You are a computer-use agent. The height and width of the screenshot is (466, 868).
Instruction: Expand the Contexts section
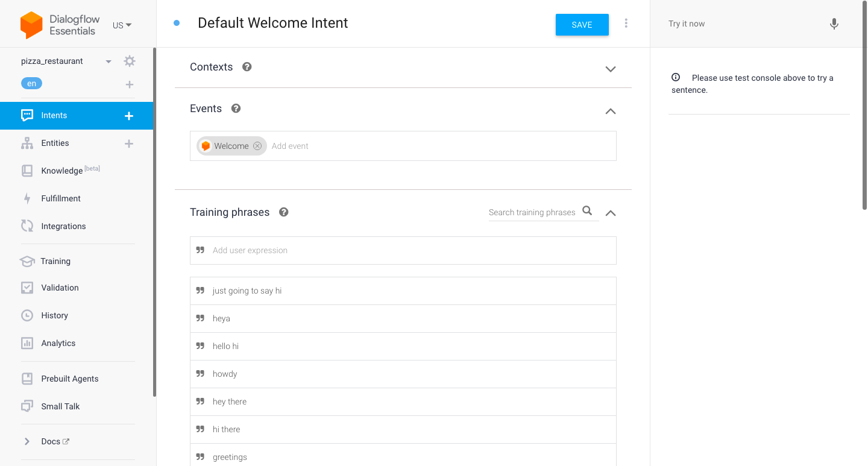611,69
